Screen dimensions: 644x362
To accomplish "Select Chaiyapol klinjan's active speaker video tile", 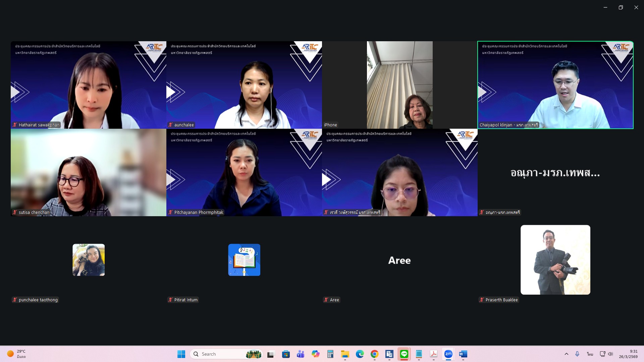I will click(x=555, y=85).
